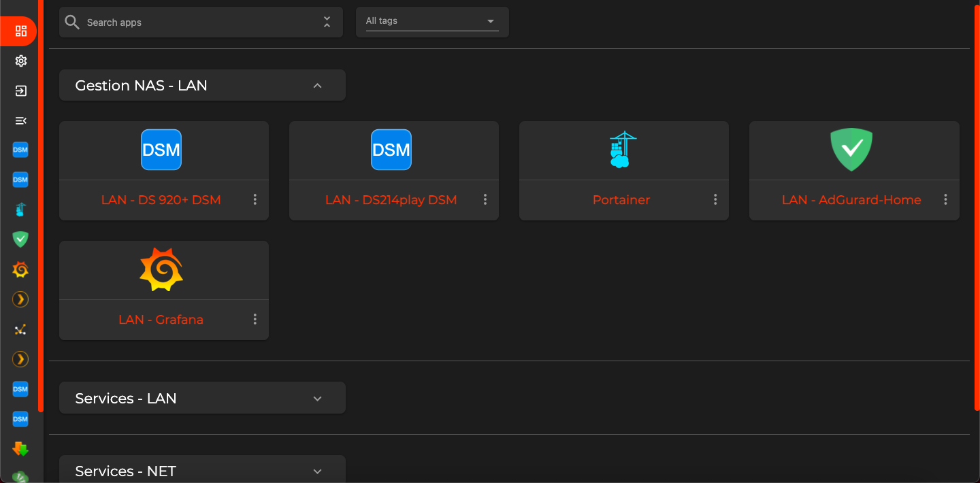Viewport: 980px width, 483px height.
Task: Open the upper Plex chevron icon in sidebar
Action: tap(20, 299)
